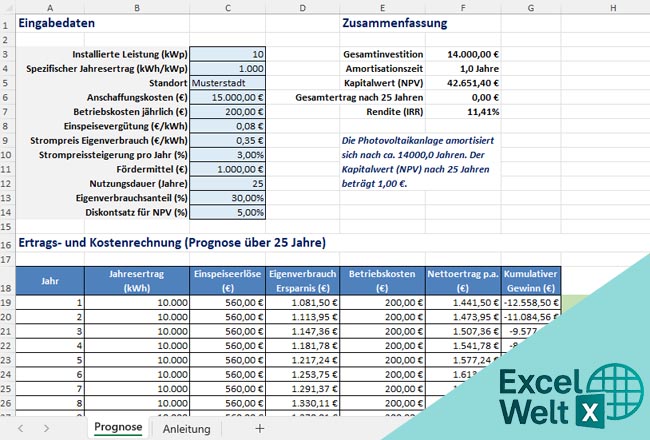Viewport: 650px width, 440px height.
Task: Click the select-all corner of the grid
Action: 7,6
